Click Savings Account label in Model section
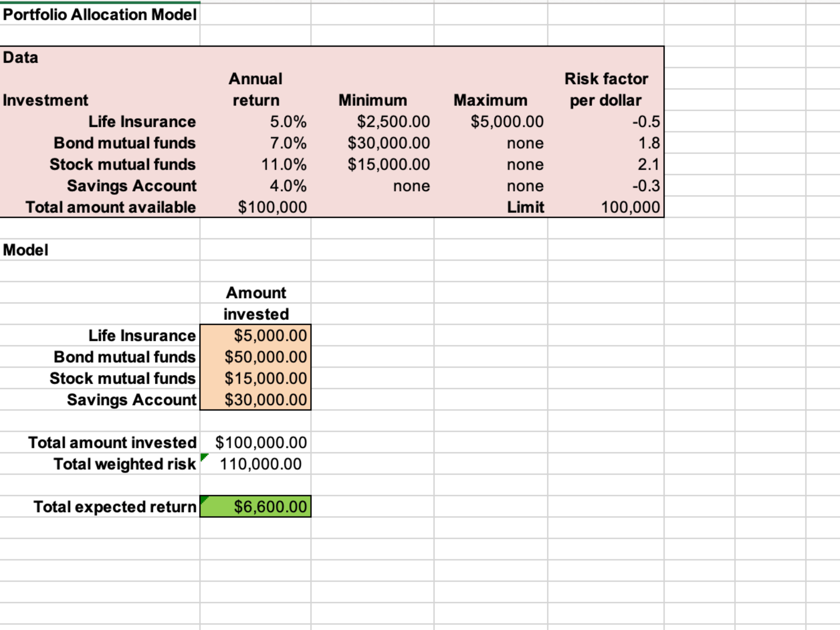Screen dimensions: 840x630 100,400
